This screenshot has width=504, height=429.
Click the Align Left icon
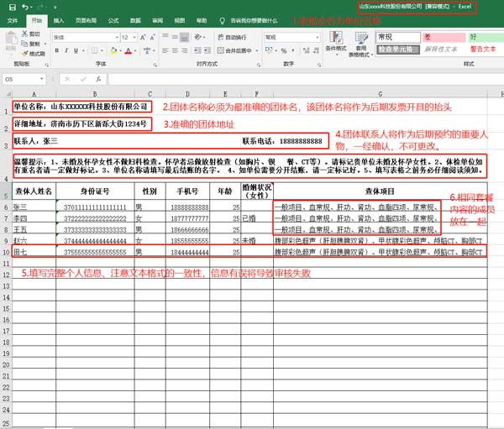point(165,50)
